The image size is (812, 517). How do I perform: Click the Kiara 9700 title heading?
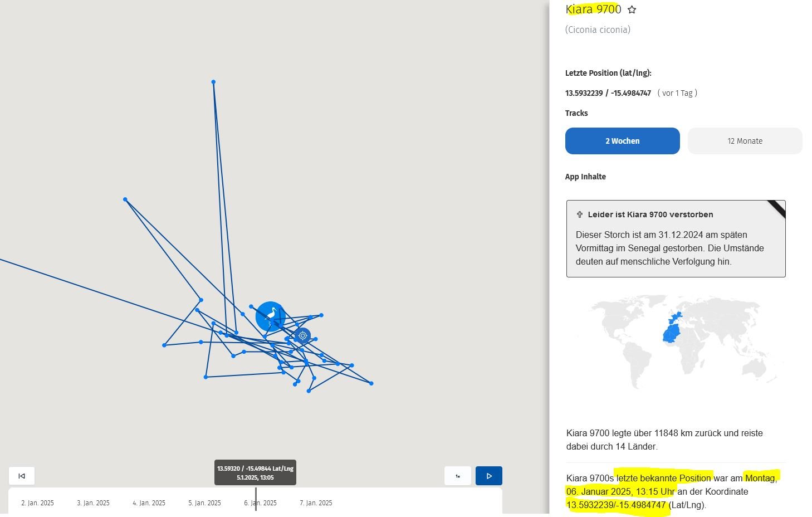click(x=593, y=9)
